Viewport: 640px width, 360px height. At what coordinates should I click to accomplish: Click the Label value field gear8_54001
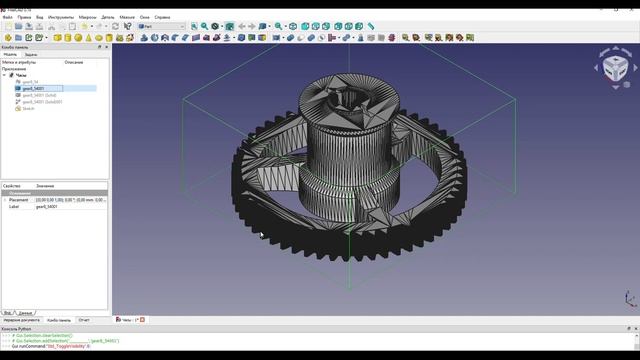coord(71,207)
